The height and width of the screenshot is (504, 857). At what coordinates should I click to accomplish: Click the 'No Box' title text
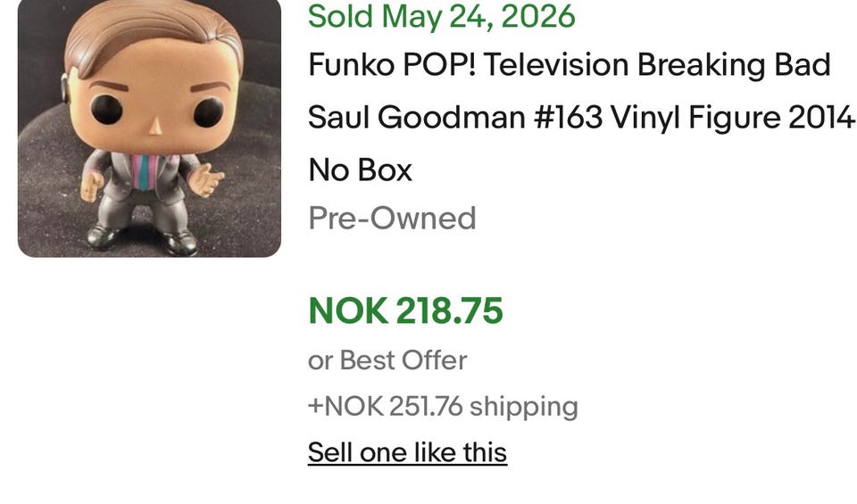[x=360, y=169]
